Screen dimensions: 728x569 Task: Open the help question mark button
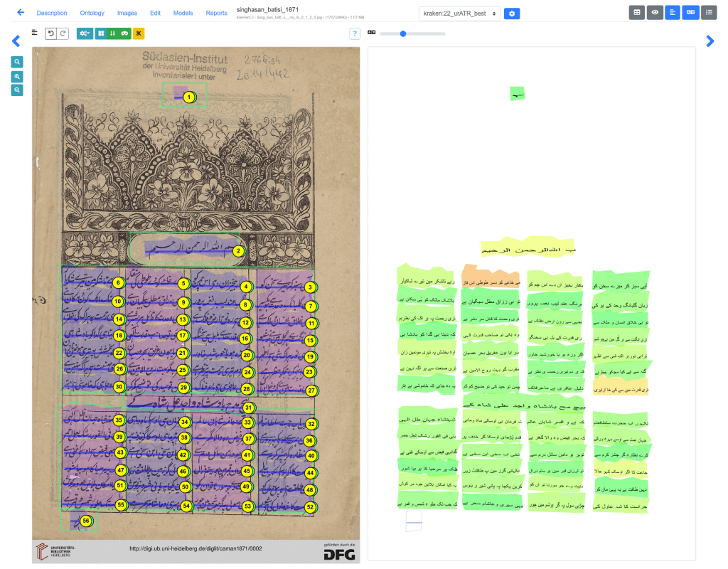355,33
